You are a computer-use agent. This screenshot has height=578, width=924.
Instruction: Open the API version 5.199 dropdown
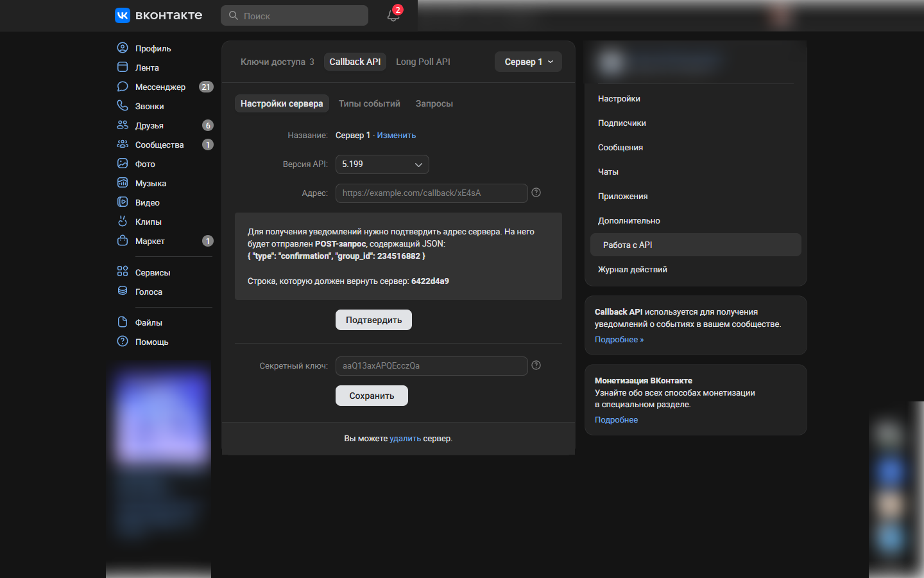coord(382,164)
